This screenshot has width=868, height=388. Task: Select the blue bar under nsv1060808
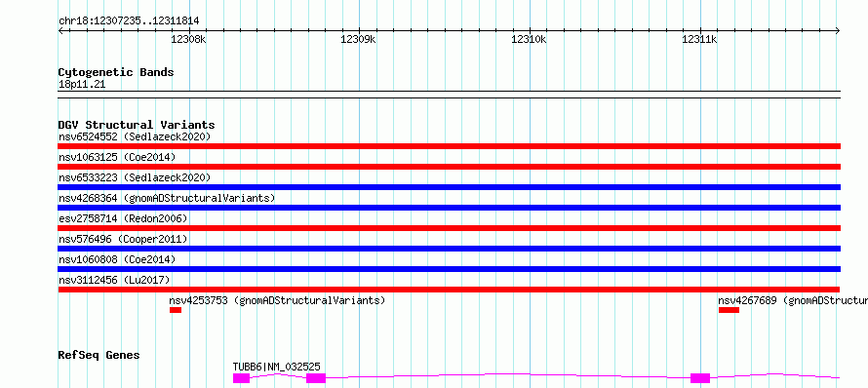point(449,269)
